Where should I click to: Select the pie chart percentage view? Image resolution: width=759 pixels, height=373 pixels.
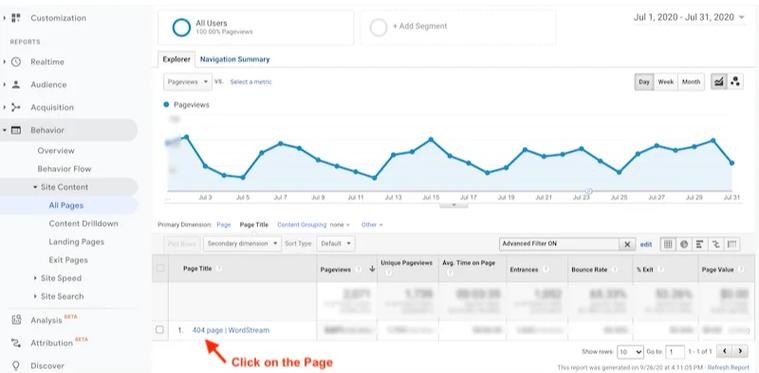point(684,244)
